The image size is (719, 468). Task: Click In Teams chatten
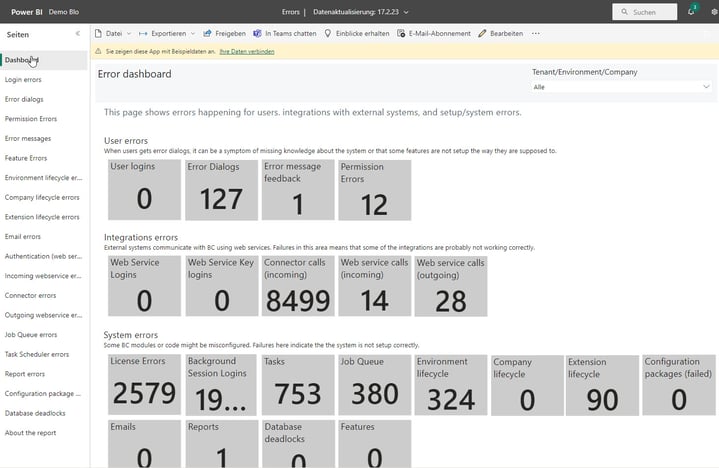285,33
